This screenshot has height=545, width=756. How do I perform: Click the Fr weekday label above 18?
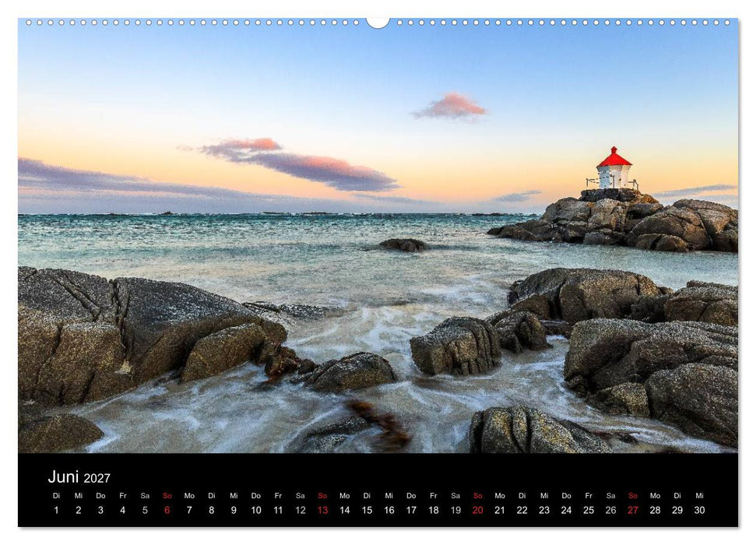434,496
